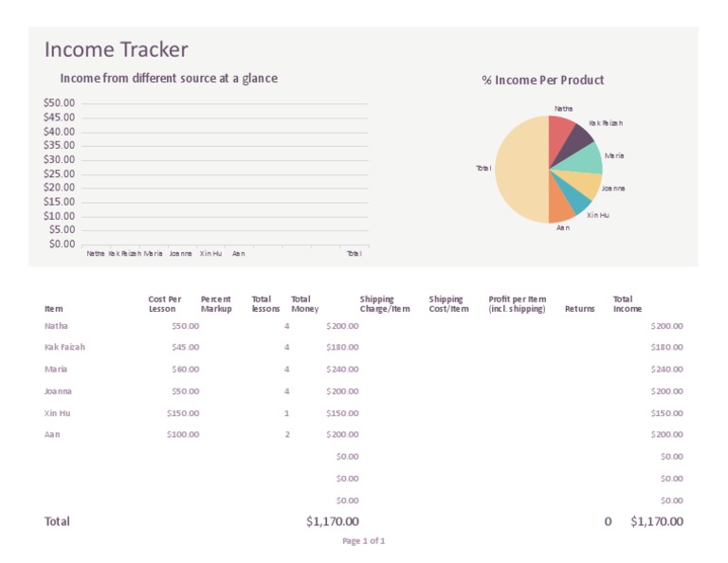The height and width of the screenshot is (563, 728).
Task: Select the Total Income column header
Action: click(628, 304)
